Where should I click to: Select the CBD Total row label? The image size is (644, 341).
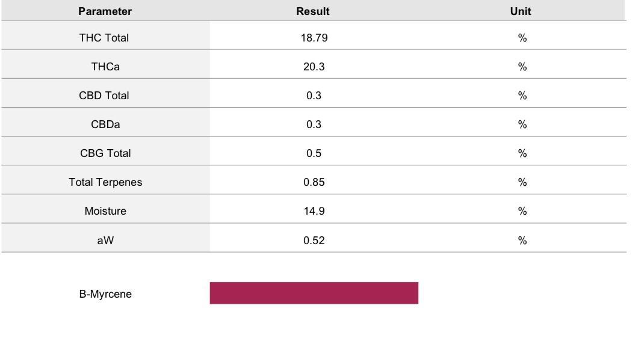(x=104, y=96)
